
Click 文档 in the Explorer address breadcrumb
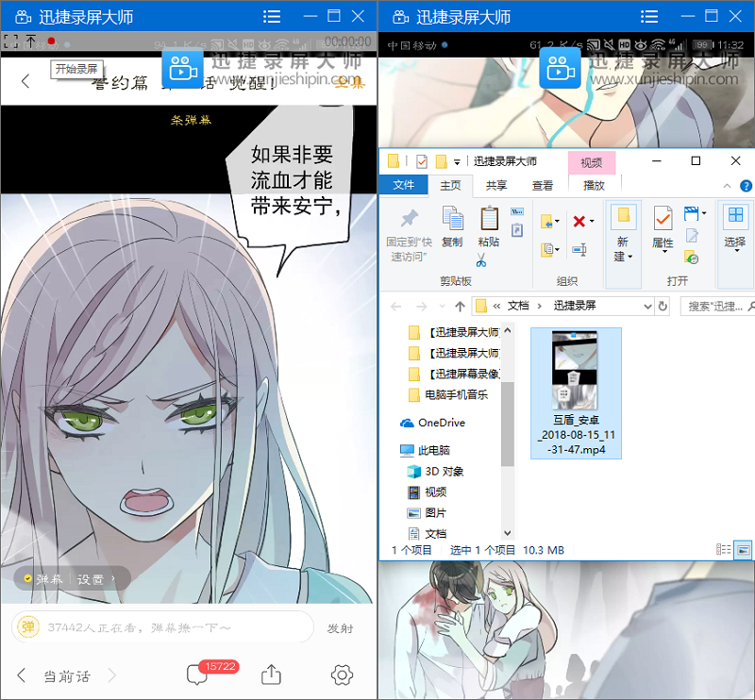click(x=518, y=306)
